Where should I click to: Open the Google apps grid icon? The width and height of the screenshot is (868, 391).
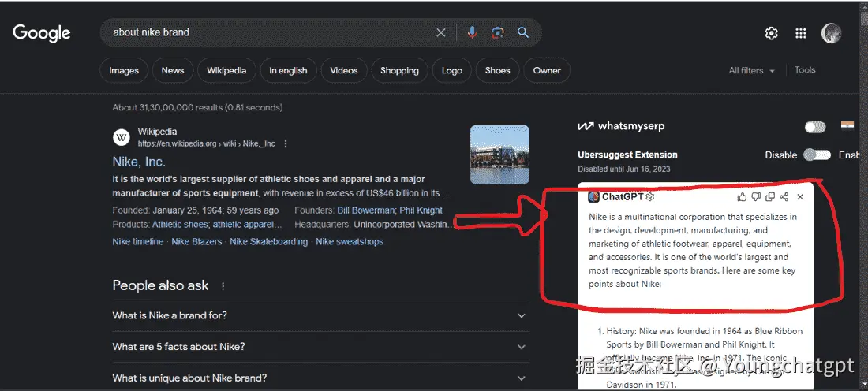coord(800,33)
